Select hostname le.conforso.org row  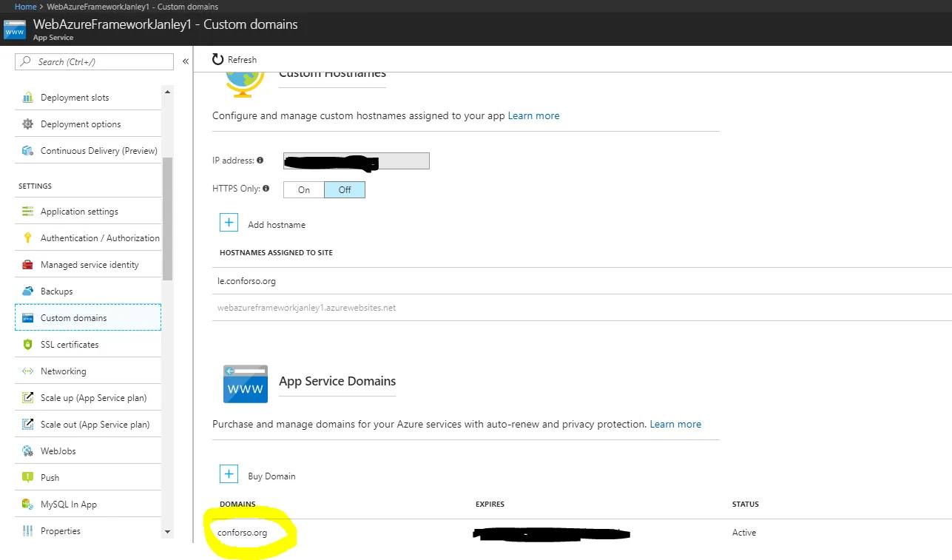coord(582,281)
